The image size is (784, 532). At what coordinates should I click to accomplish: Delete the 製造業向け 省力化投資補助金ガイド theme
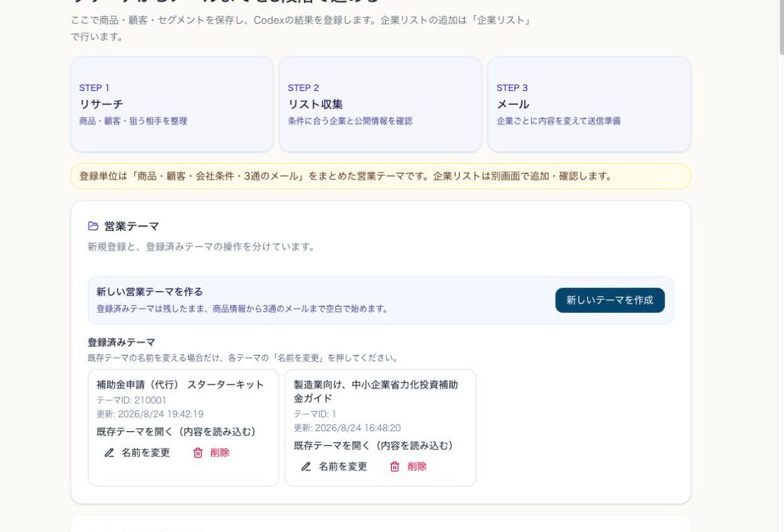click(x=408, y=467)
